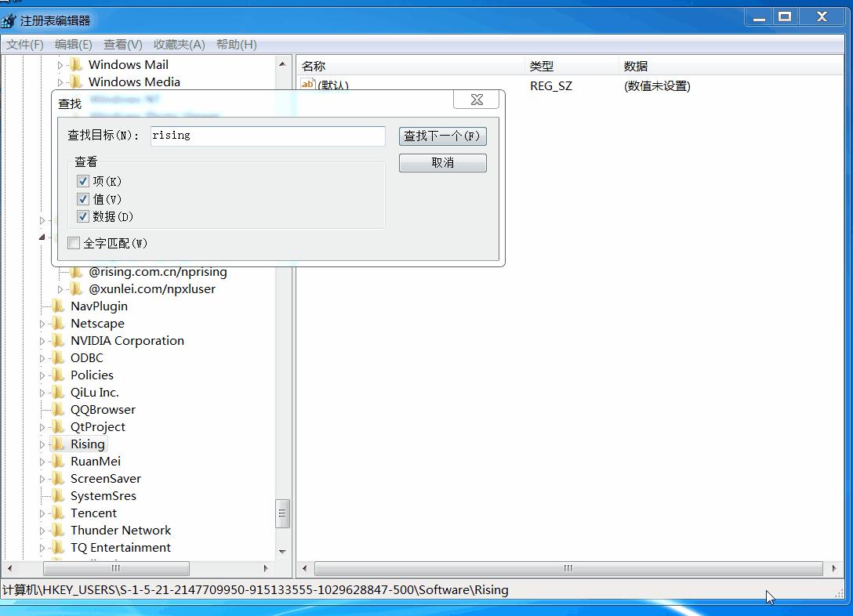This screenshot has height=616, width=853.
Task: Open the 收藏夹(A) favorites menu
Action: (x=179, y=45)
